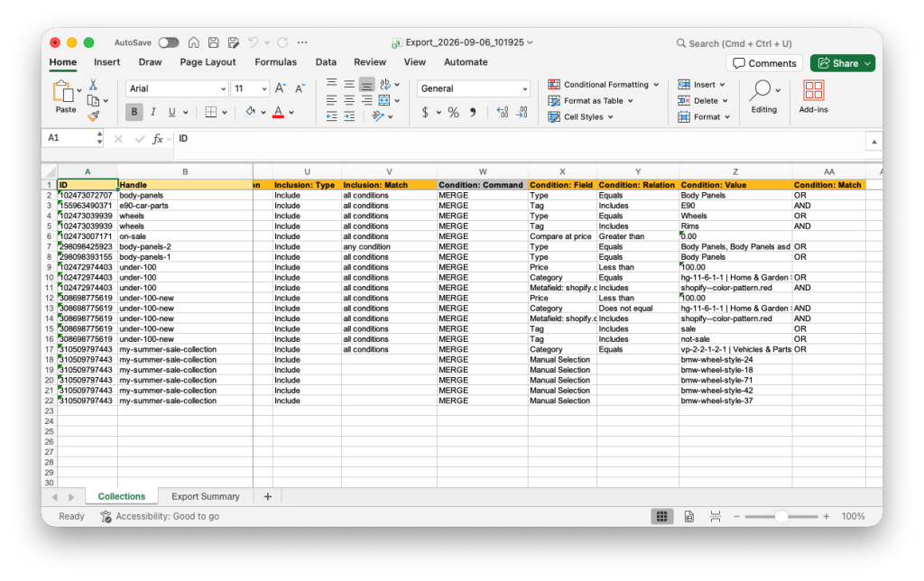Click the Undo arrow icon
924x581 pixels.
(x=254, y=42)
